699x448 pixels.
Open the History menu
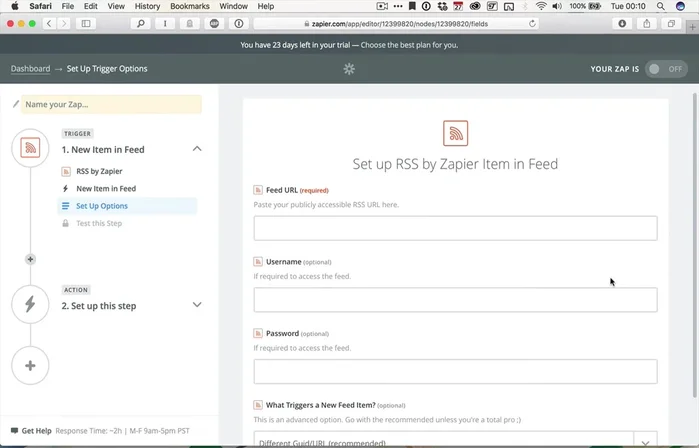pos(147,6)
